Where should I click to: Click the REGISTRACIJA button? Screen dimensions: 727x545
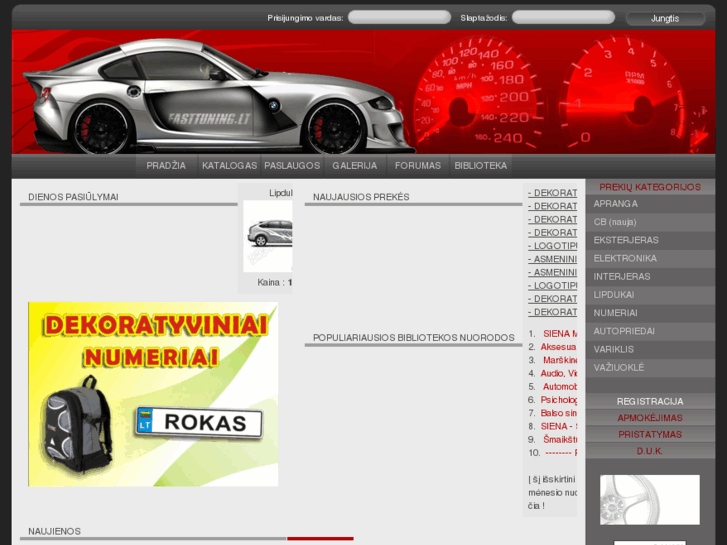(650, 401)
